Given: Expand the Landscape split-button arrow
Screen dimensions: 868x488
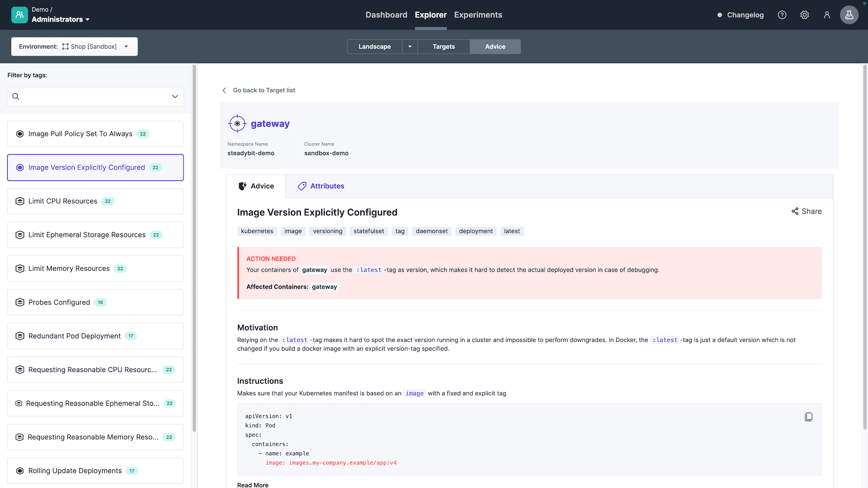Looking at the screenshot, I should point(409,47).
